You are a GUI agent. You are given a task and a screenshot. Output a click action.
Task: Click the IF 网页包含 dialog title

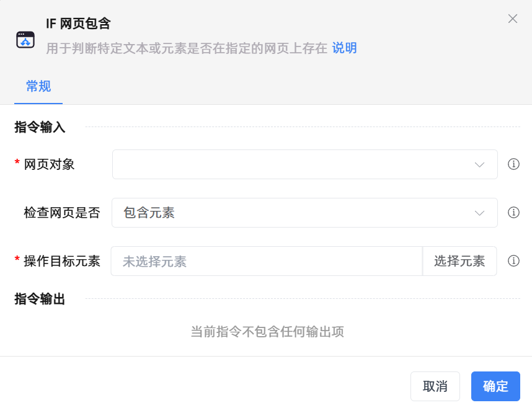(78, 24)
